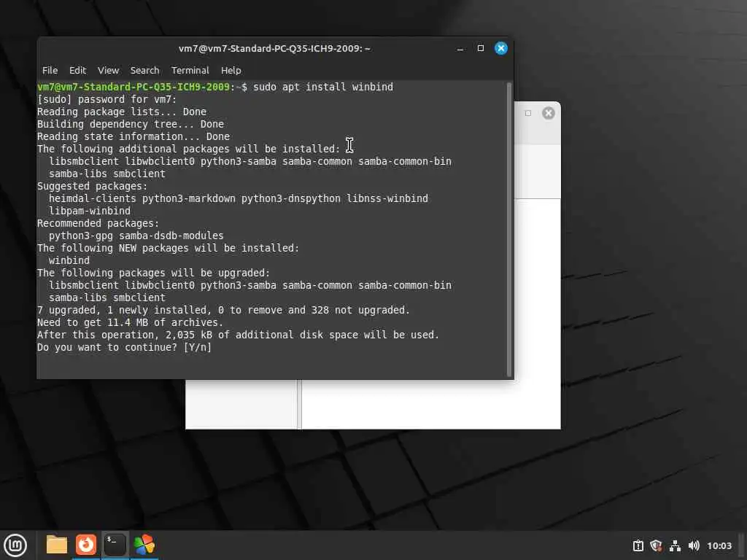The image size is (747, 560).
Task: Minimize the terminal window
Action: [x=460, y=49]
